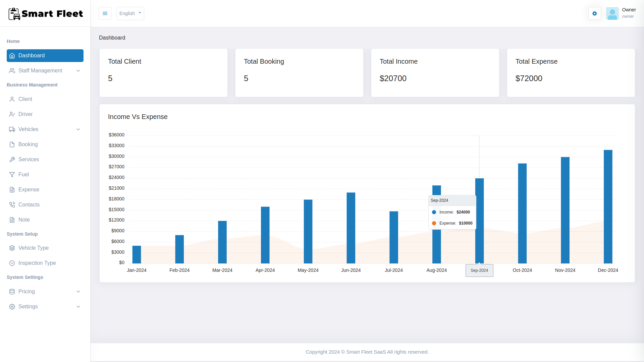Toggle the English language dropdown
The height and width of the screenshot is (362, 644).
coord(129,13)
